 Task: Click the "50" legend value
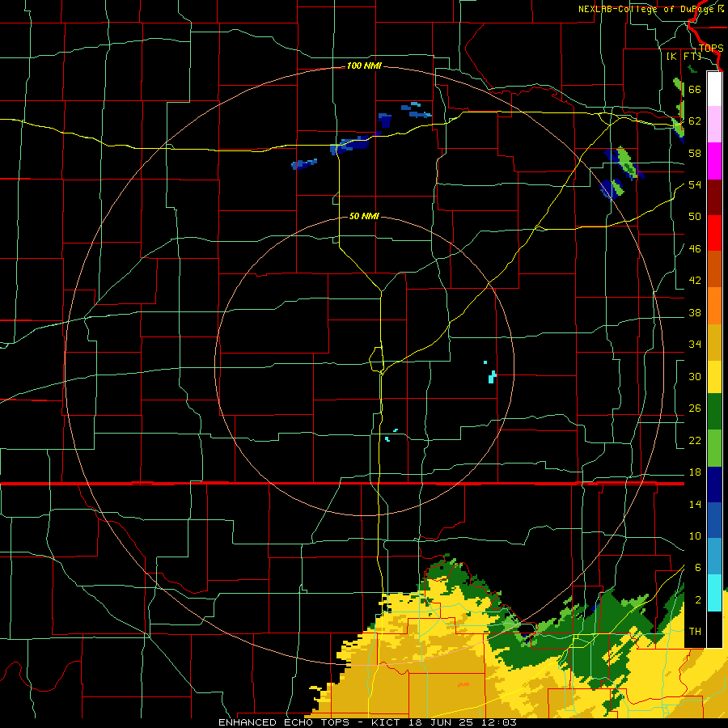[x=695, y=217]
